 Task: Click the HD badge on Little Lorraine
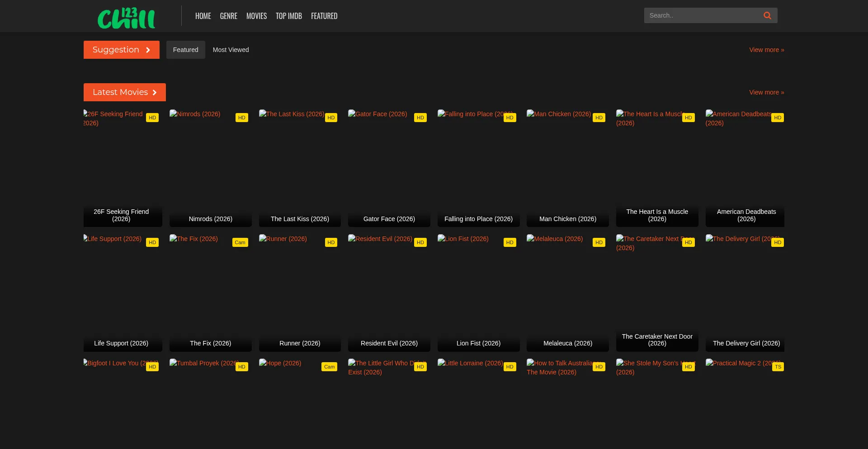510,367
